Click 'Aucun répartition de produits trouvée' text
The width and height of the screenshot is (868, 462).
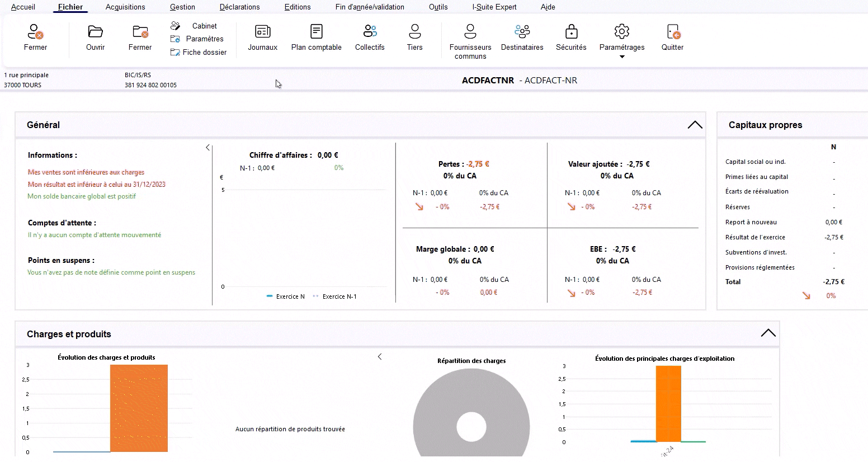(x=290, y=429)
